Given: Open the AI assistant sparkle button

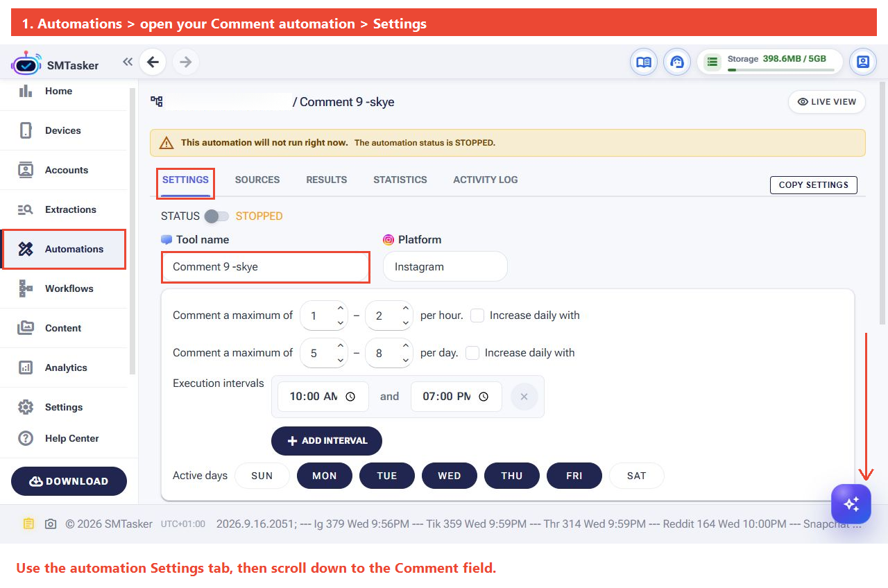Looking at the screenshot, I should pos(851,503).
